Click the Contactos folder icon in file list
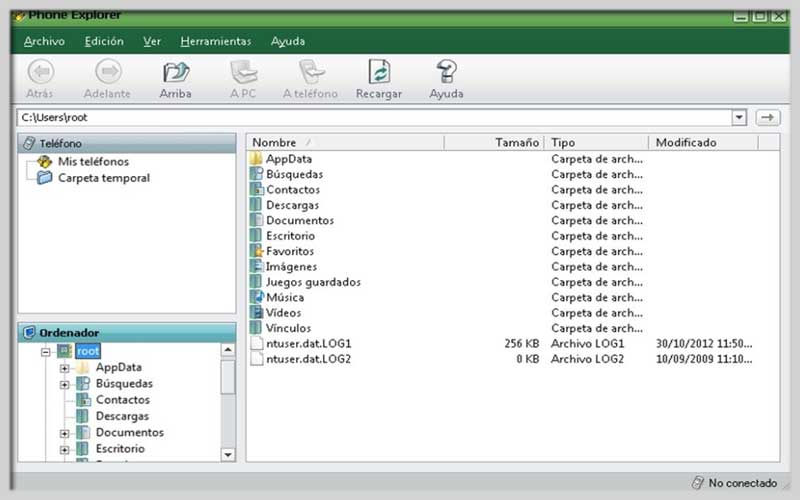Screen dimensions: 800x500 [x=256, y=189]
